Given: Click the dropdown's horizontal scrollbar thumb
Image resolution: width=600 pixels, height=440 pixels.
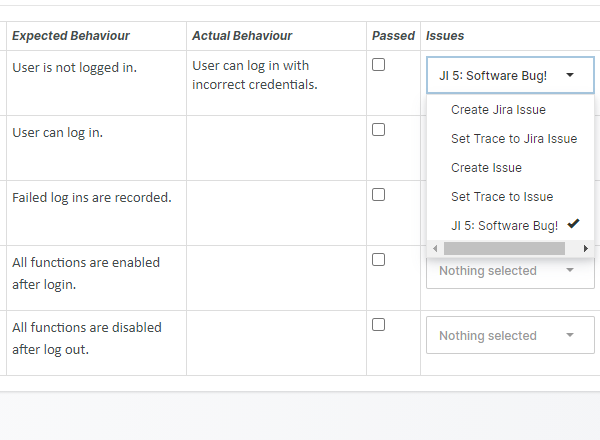Looking at the screenshot, I should 502,248.
